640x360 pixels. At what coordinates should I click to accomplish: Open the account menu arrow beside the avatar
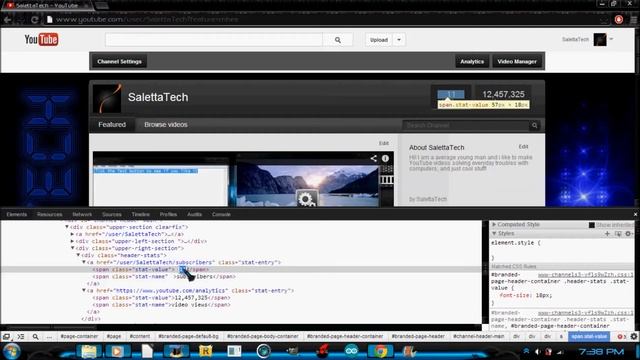[611, 39]
